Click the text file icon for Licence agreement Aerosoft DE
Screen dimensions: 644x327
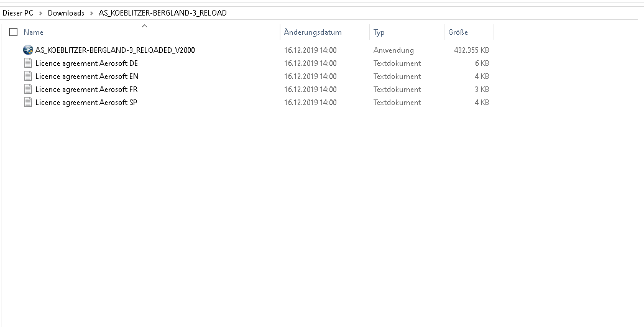pyautogui.click(x=28, y=63)
